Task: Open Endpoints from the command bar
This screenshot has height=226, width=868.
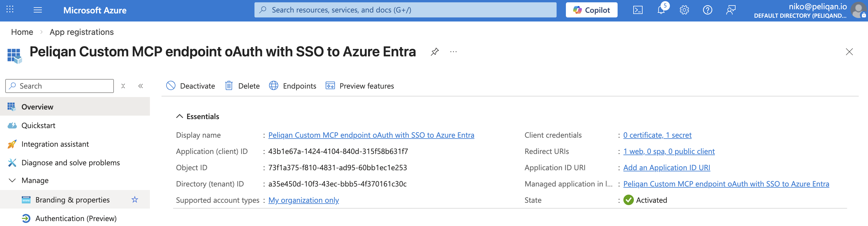Action: coord(293,86)
